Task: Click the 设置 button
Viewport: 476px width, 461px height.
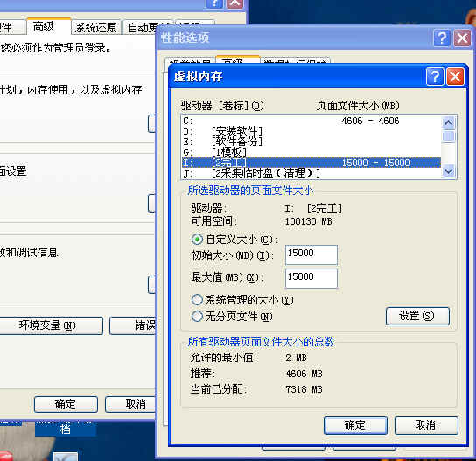Action: (417, 316)
